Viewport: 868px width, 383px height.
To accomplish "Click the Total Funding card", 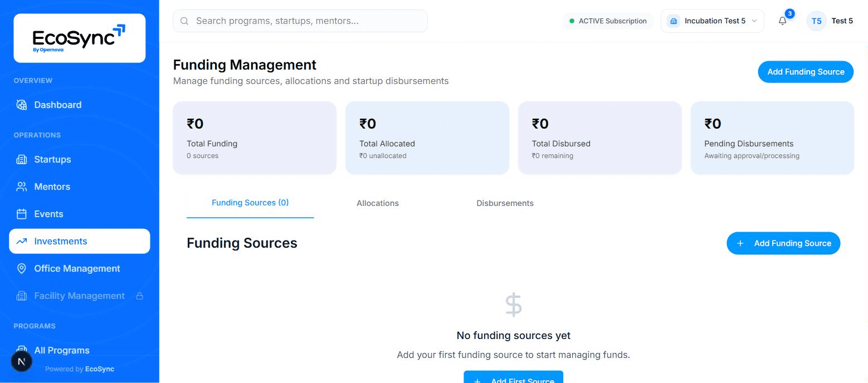I will point(255,138).
